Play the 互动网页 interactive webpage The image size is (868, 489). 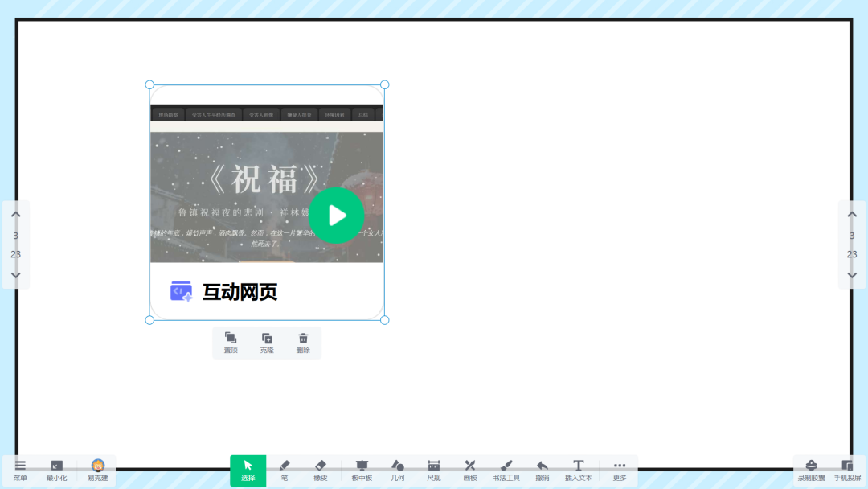tap(336, 216)
